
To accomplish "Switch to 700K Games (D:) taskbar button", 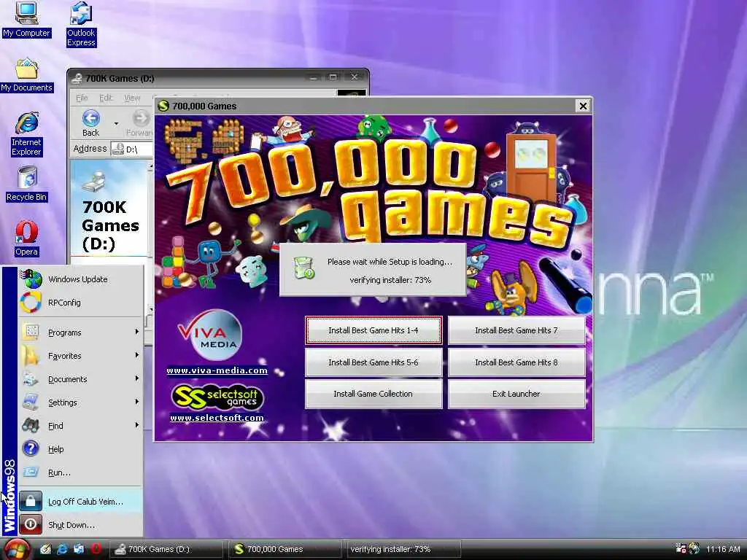I will coord(166,549).
